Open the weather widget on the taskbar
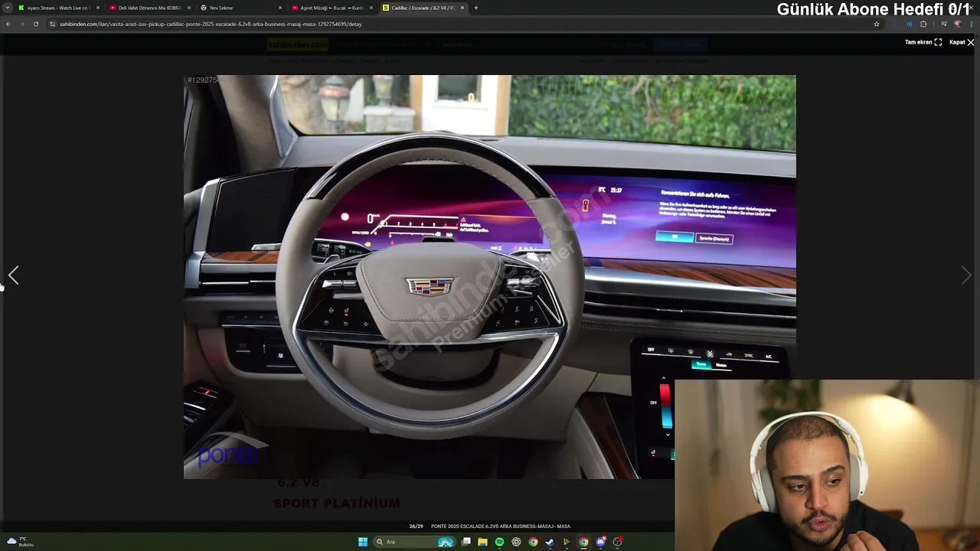Screen dimensions: 980x551 click(x=21, y=542)
